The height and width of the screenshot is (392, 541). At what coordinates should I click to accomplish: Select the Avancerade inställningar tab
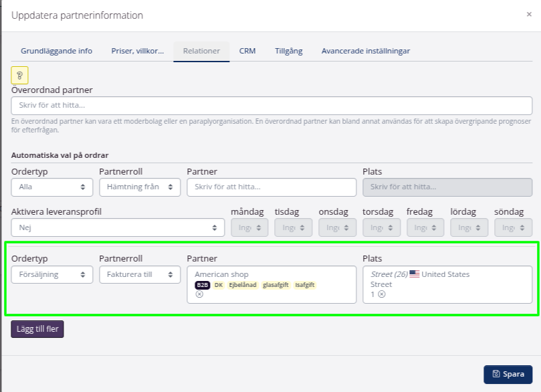(365, 51)
